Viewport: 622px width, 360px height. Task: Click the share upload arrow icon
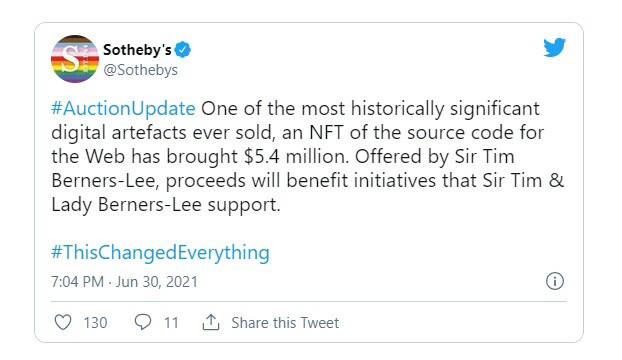click(x=211, y=322)
